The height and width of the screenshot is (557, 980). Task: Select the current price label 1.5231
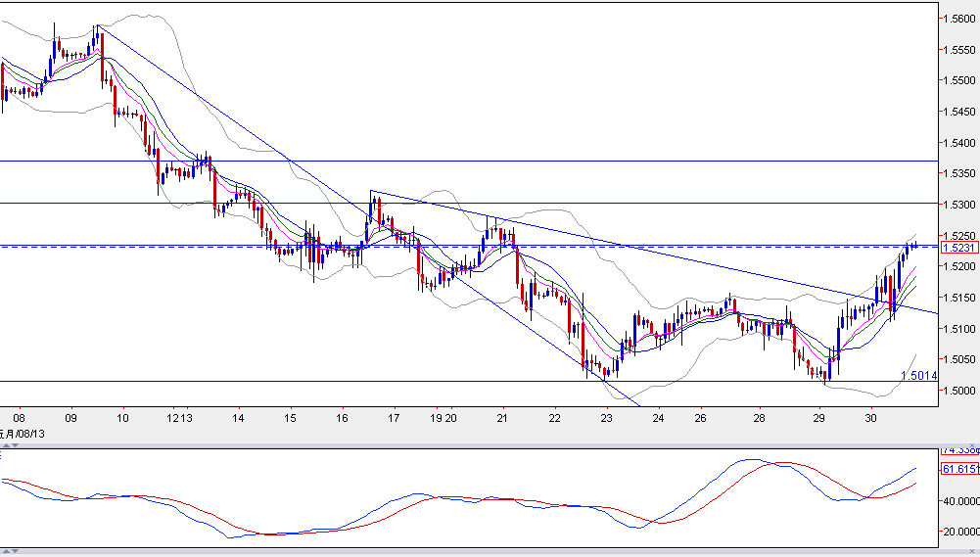(958, 248)
